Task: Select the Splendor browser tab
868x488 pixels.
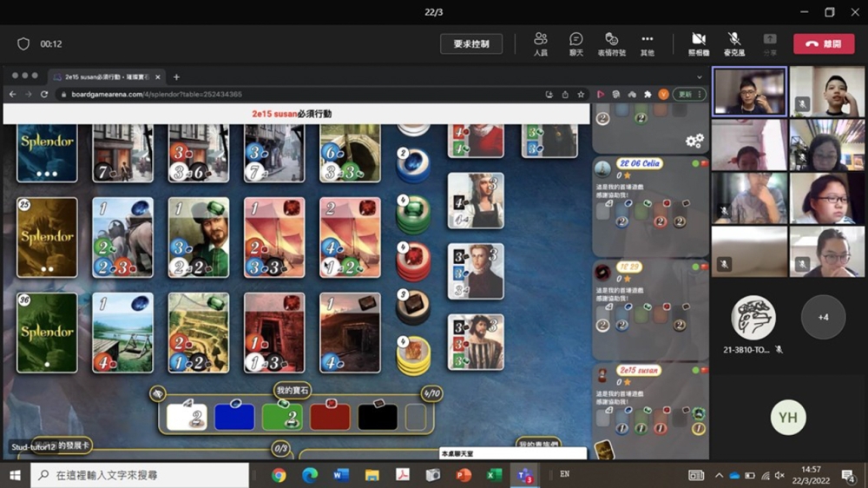Action: click(105, 77)
